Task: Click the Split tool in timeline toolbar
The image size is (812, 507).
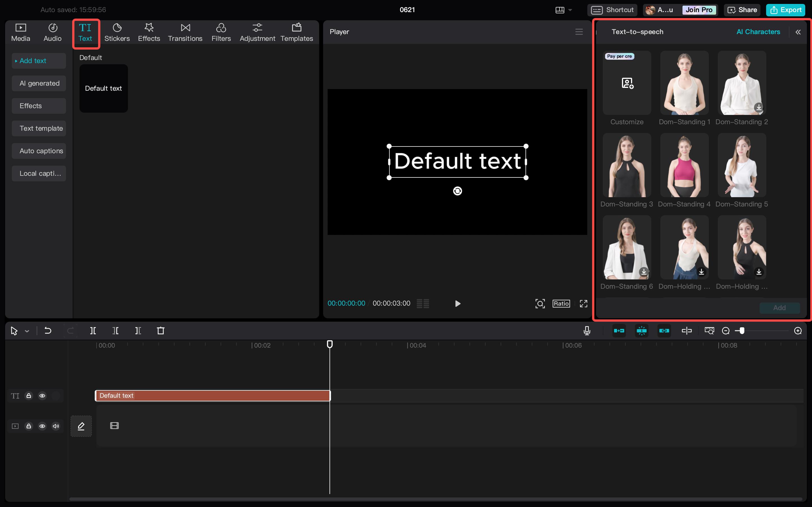Action: (93, 331)
